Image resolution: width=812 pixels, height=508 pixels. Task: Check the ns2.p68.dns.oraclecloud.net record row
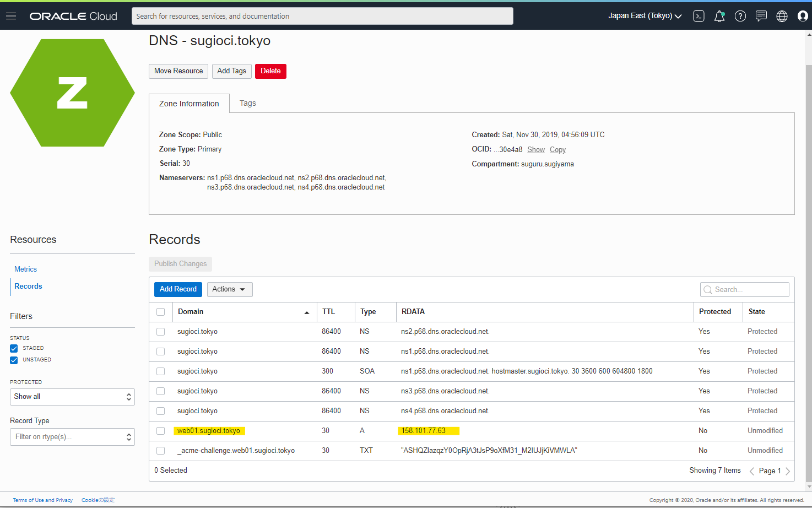[x=161, y=332]
